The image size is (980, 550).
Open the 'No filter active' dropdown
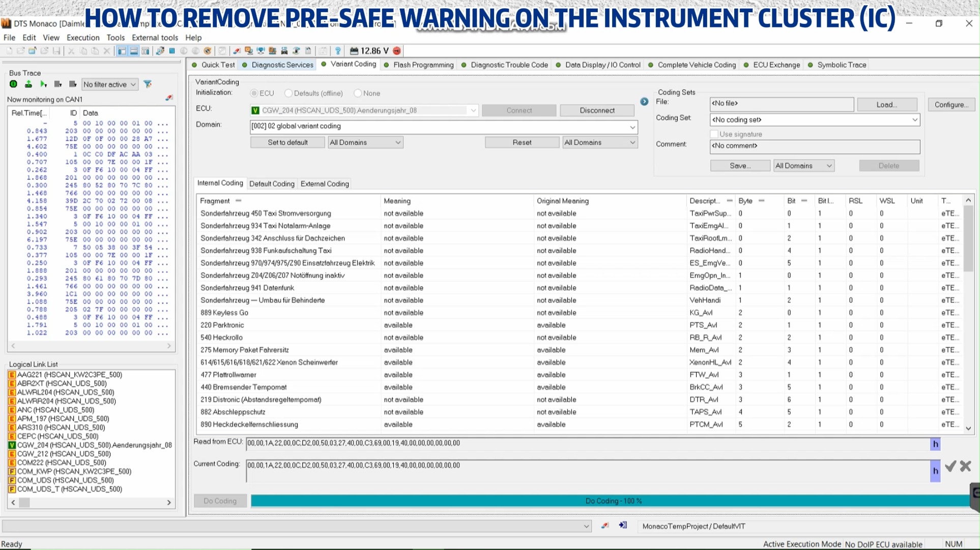[x=110, y=85]
